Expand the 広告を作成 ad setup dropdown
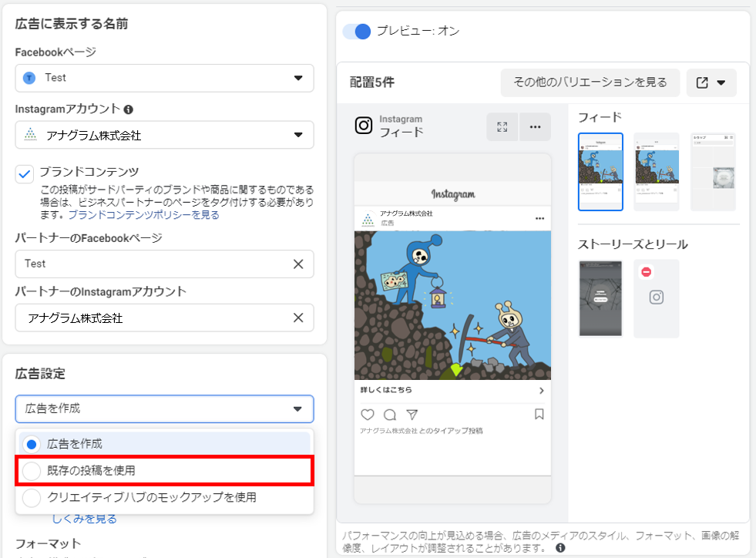The image size is (756, 558). (164, 408)
